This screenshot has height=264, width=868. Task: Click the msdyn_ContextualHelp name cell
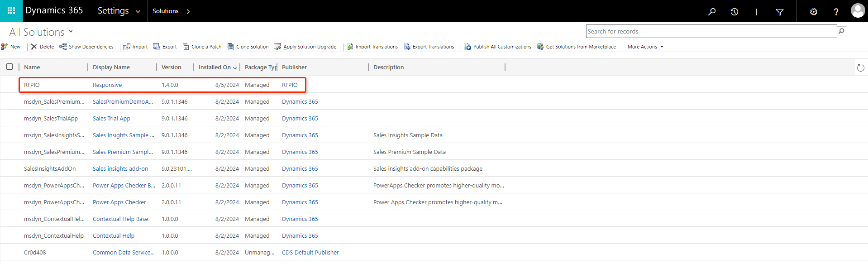54,235
